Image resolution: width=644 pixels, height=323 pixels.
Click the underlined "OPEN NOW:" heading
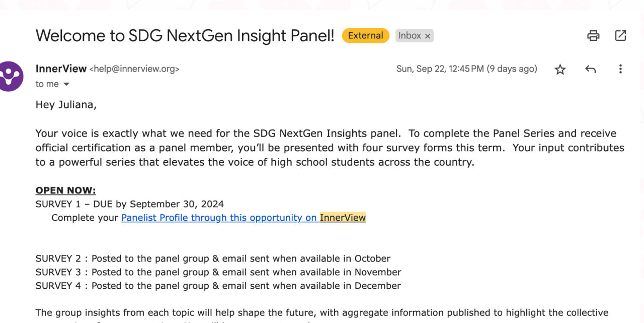coord(65,190)
